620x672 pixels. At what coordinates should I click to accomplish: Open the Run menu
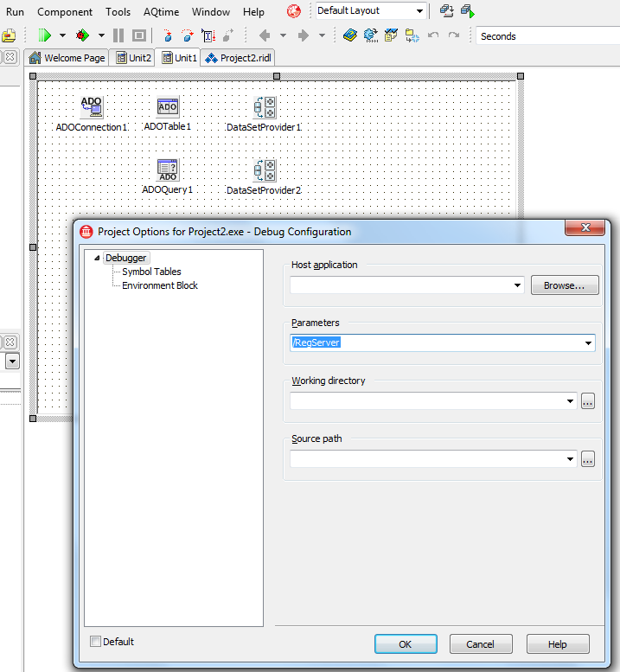tap(15, 12)
